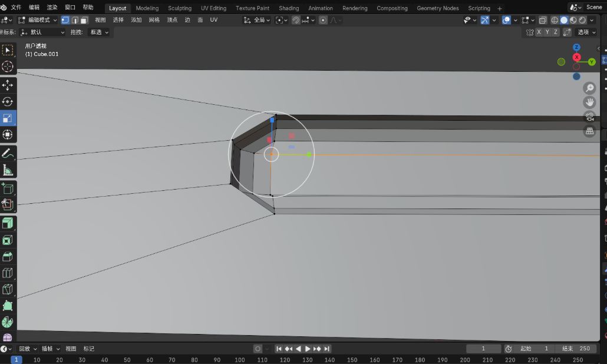Click the blue Z axis gizmo ball
Screen dimensions: 607x364
pyautogui.click(x=576, y=47)
